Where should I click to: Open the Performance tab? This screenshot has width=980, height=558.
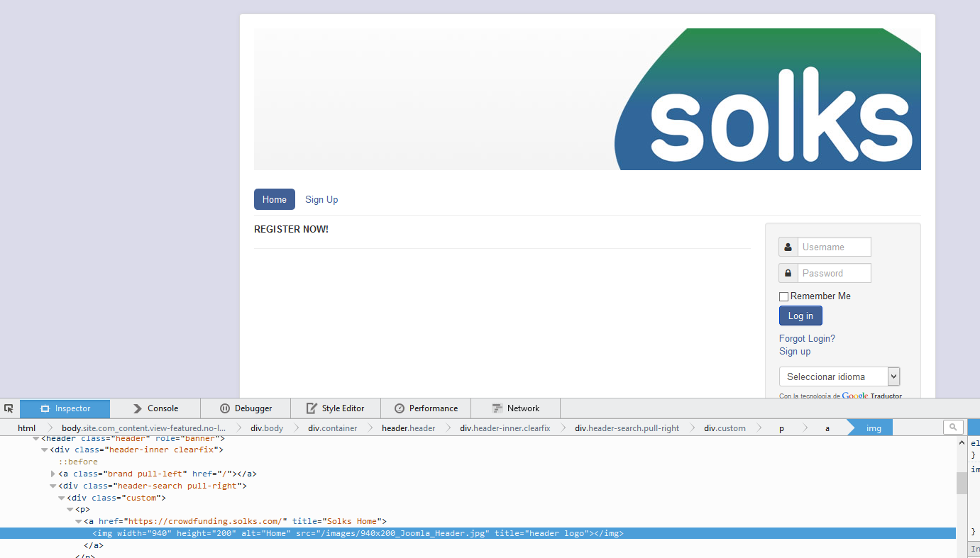point(426,408)
